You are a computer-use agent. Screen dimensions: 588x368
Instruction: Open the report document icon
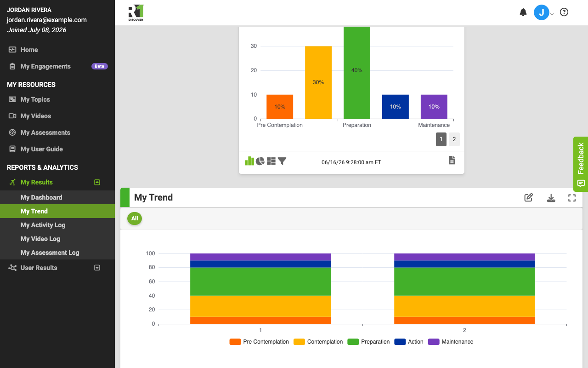pyautogui.click(x=452, y=160)
